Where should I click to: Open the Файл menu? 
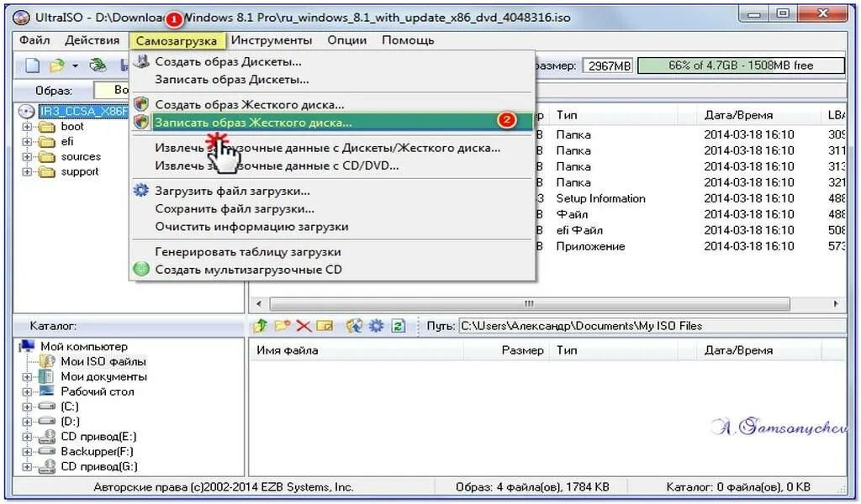pos(34,40)
